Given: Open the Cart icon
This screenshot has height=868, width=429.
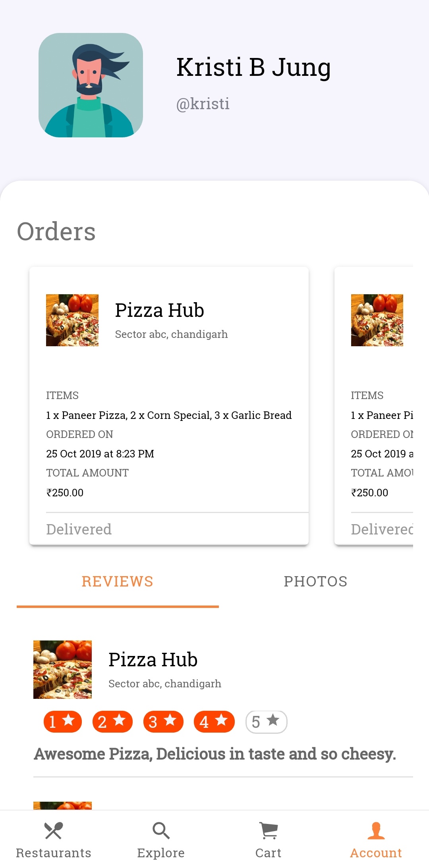Looking at the screenshot, I should (269, 831).
